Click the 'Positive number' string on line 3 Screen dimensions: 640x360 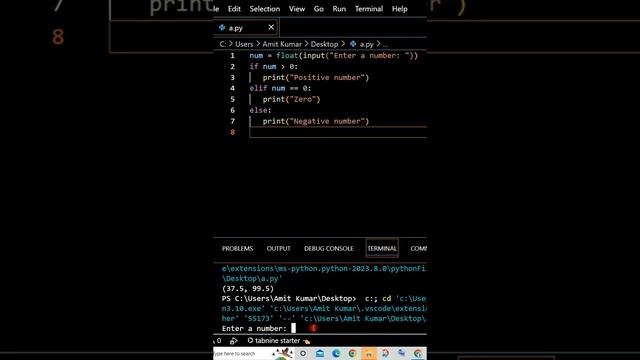click(327, 78)
